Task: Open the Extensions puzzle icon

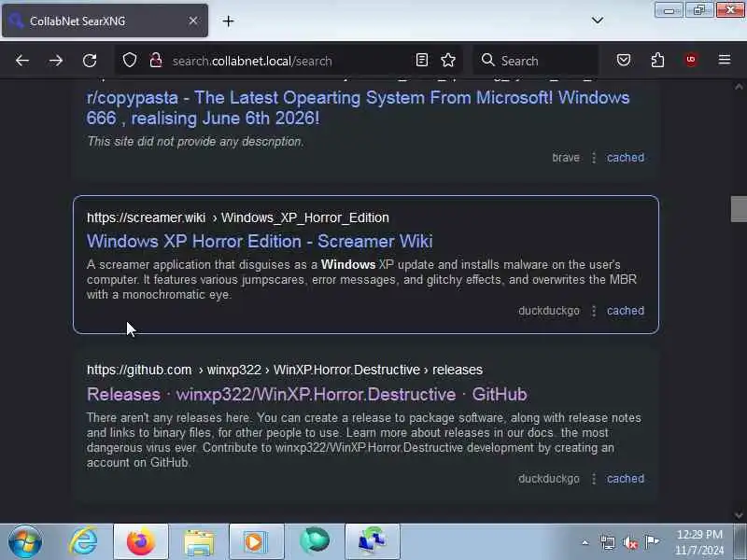Action: 657,60
